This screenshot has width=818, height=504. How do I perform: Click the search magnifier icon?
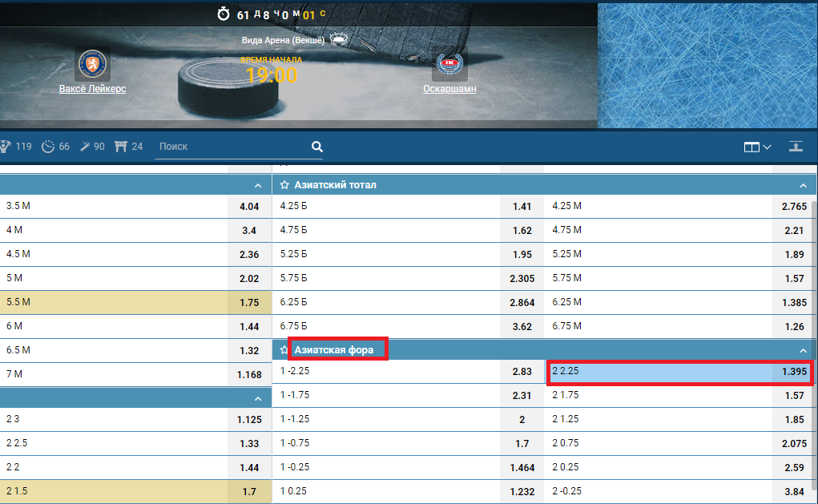click(317, 147)
